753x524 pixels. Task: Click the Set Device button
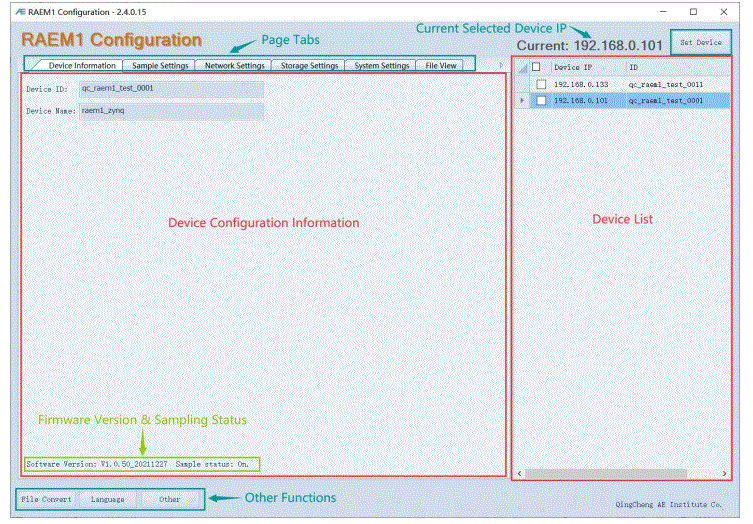tap(701, 42)
